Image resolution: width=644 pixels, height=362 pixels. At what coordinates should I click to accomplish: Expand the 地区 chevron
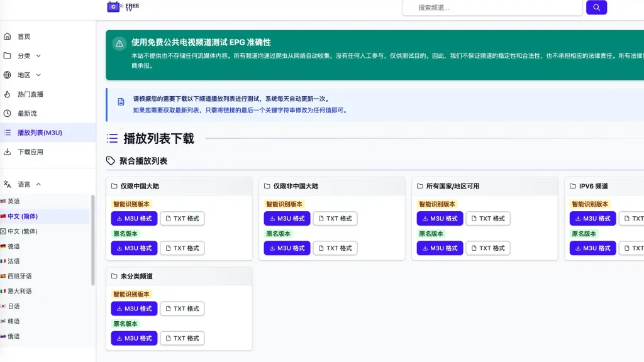click(38, 75)
